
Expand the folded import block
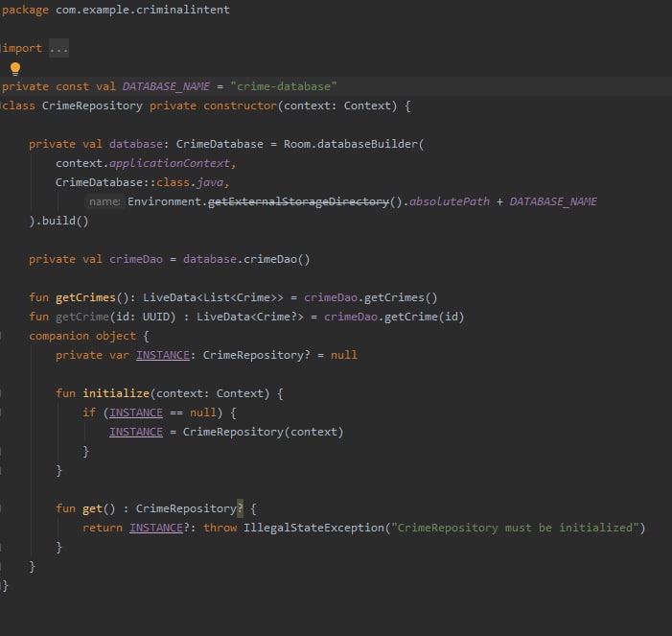[58, 48]
